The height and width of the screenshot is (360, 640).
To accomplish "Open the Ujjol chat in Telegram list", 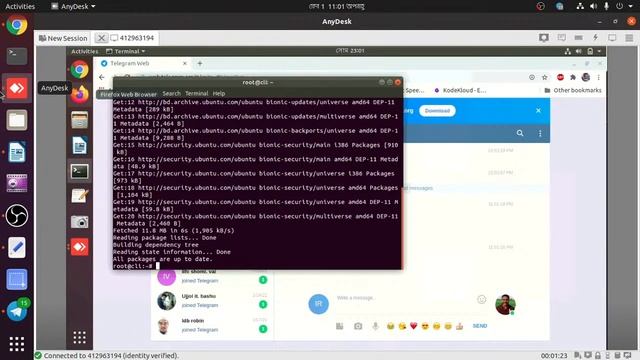I will [212, 301].
